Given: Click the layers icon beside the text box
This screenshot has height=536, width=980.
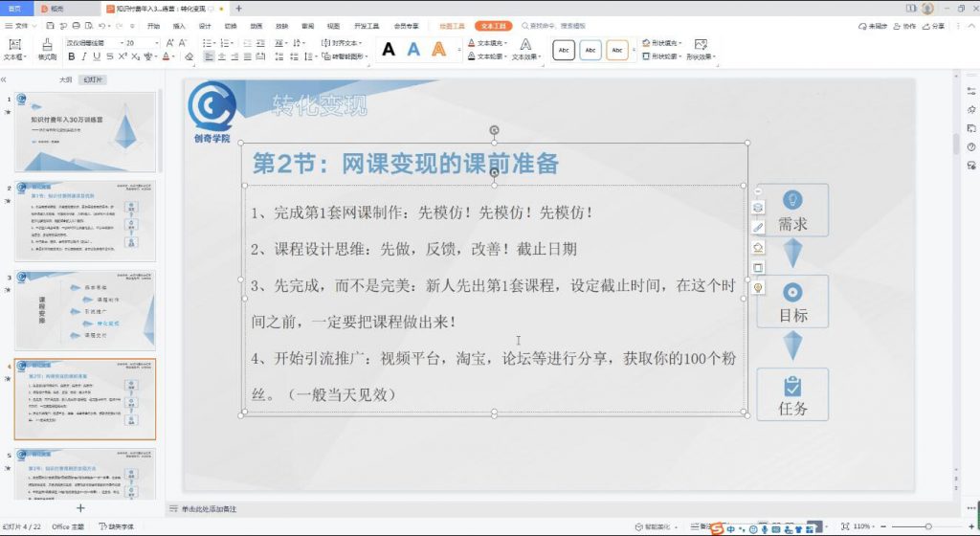Looking at the screenshot, I should tap(758, 208).
